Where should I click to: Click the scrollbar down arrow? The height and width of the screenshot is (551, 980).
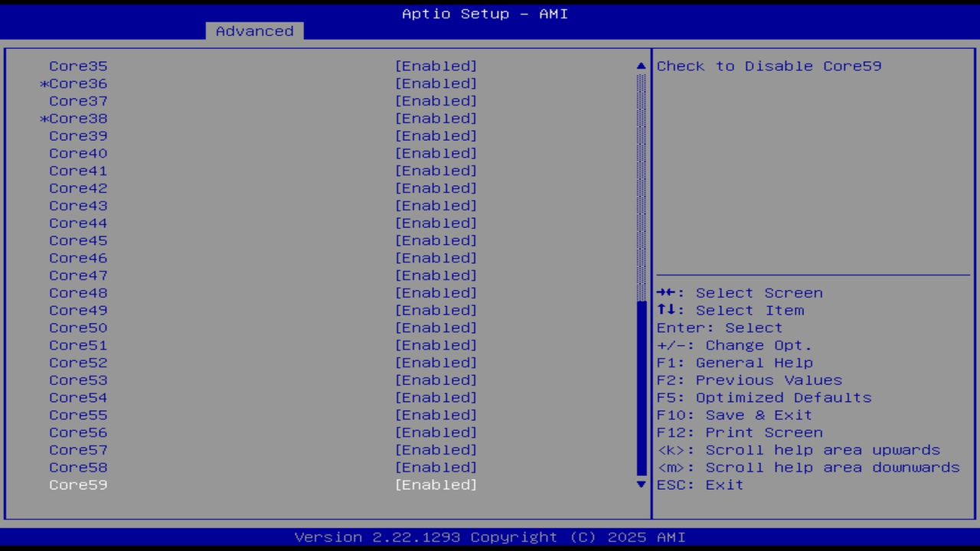[x=640, y=484]
